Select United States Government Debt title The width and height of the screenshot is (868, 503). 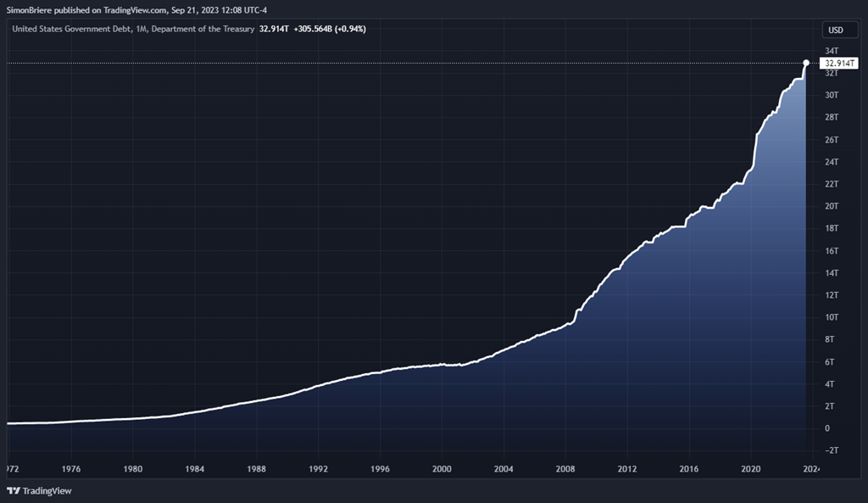(72, 29)
